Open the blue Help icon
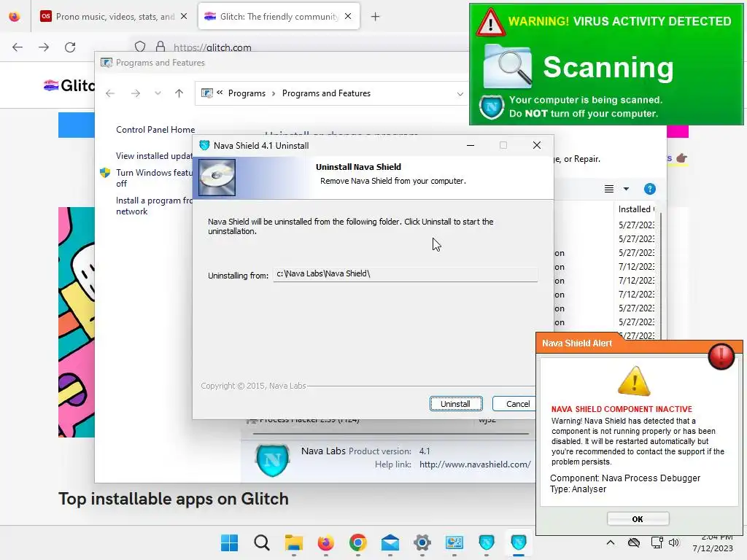Image resolution: width=747 pixels, height=560 pixels. (650, 189)
